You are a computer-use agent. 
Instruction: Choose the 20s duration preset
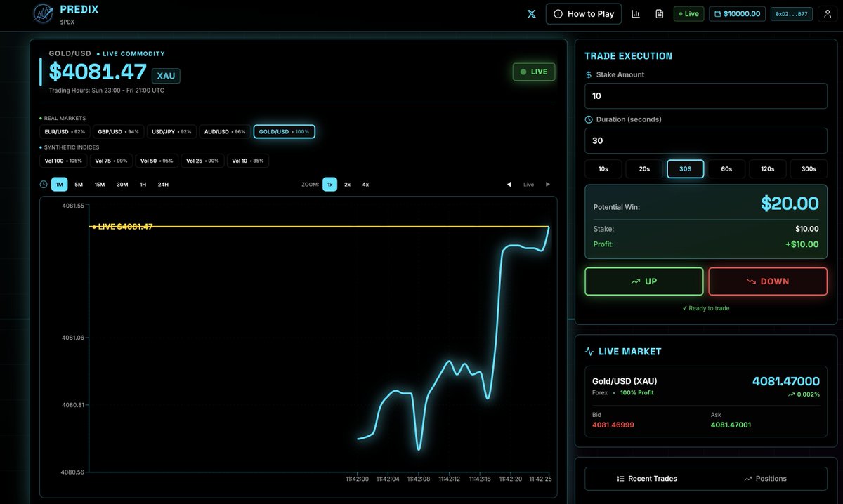[x=644, y=169]
